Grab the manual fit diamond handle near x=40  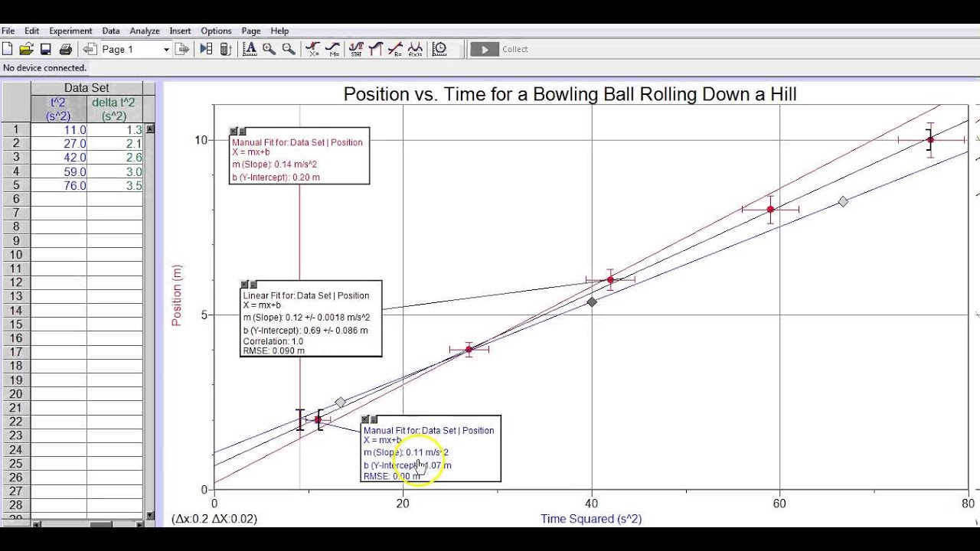coord(592,302)
